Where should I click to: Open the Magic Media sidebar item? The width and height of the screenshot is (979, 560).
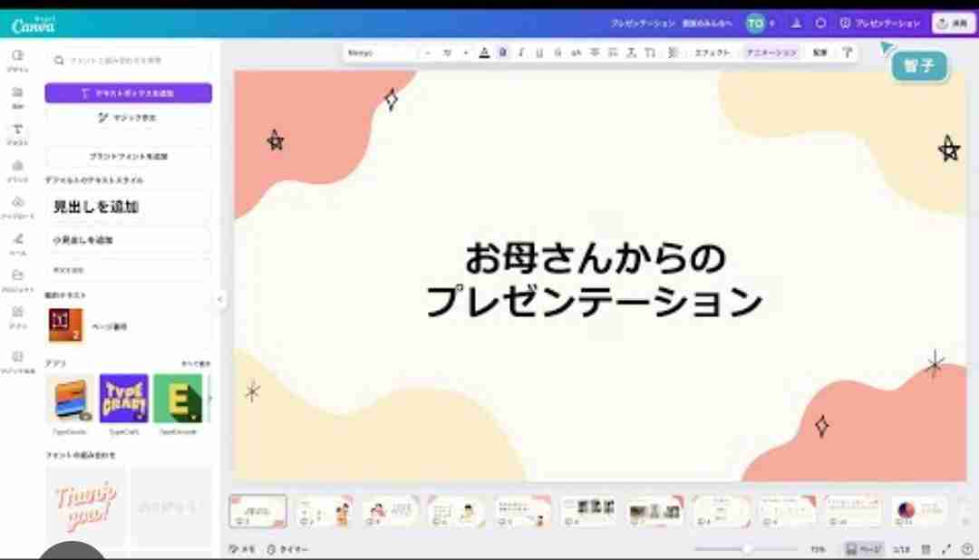pyautogui.click(x=17, y=362)
